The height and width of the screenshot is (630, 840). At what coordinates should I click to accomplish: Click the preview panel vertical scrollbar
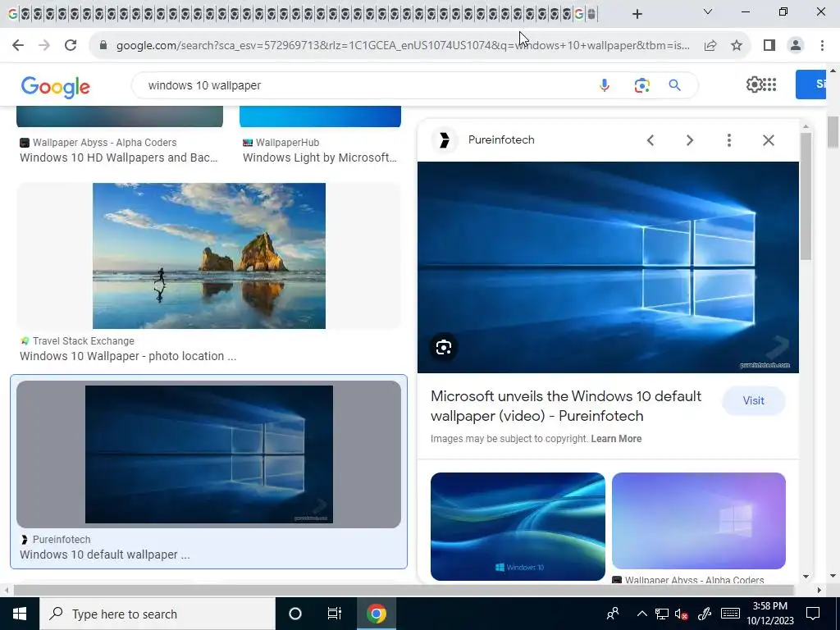pos(806,195)
